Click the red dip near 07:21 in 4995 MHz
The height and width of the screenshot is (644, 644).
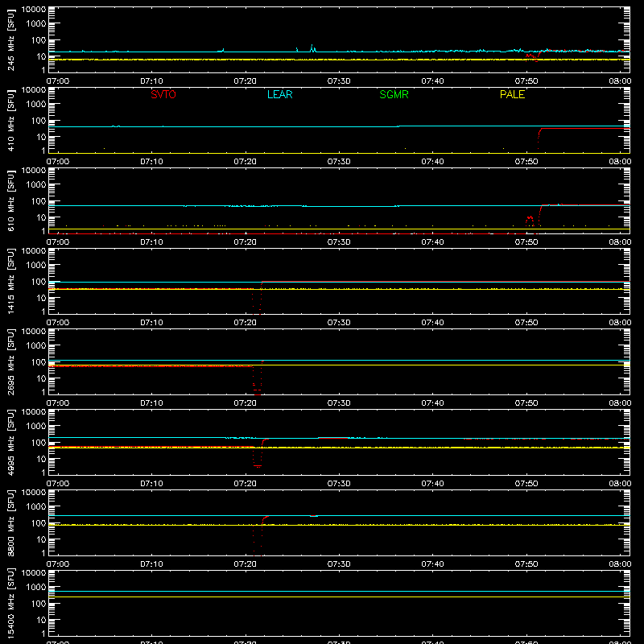(x=258, y=454)
